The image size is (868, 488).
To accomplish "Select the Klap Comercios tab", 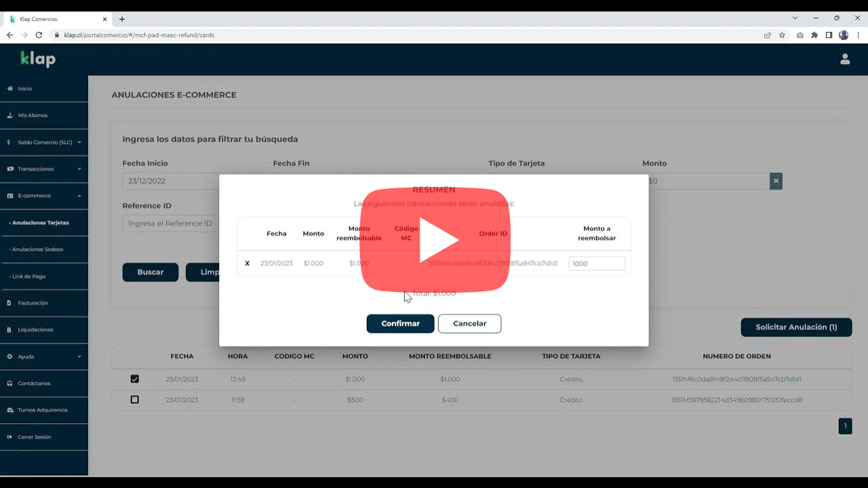I will coord(57,19).
